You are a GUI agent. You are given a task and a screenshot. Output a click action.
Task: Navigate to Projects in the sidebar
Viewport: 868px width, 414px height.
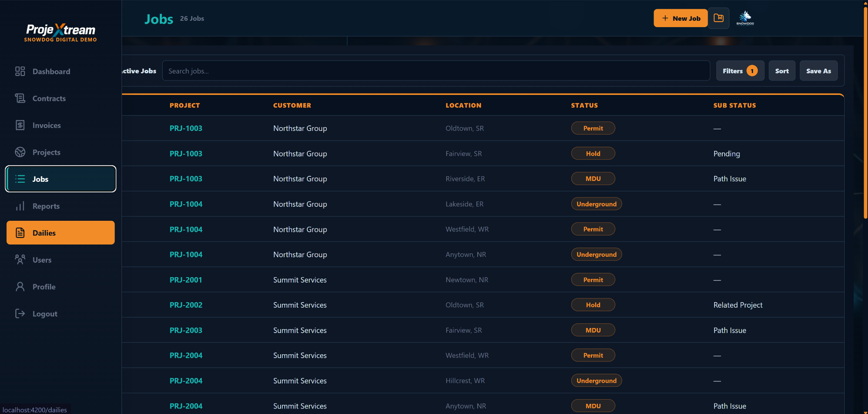coord(61,152)
